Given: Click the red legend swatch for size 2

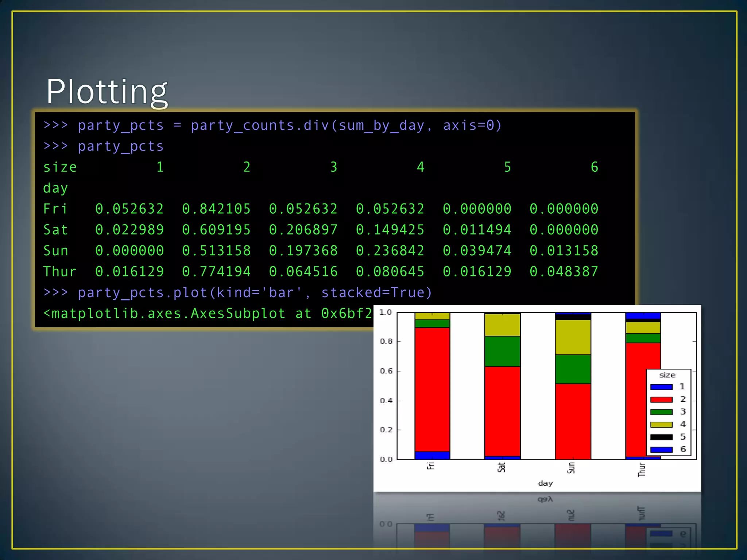Looking at the screenshot, I should pos(661,400).
